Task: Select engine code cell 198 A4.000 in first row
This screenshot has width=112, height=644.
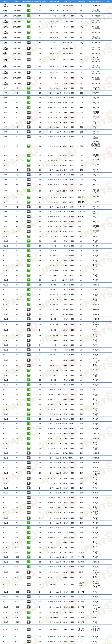Action: [x=96, y=5]
